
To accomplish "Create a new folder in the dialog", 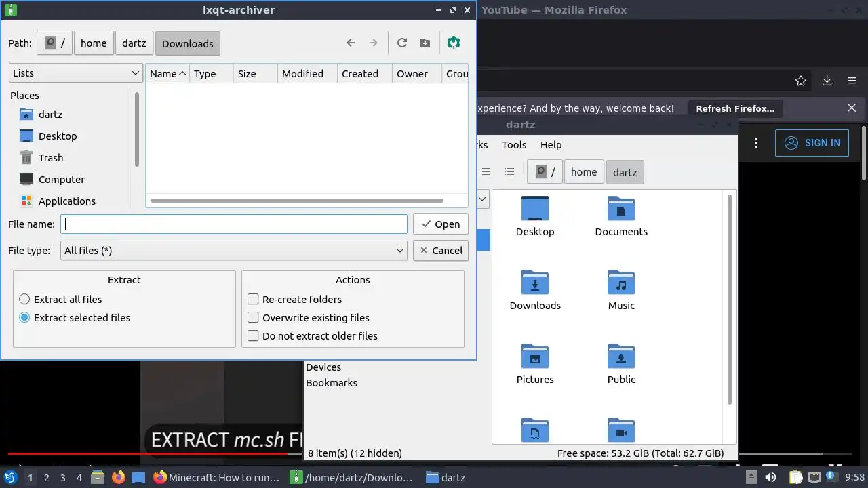I will coord(425,43).
